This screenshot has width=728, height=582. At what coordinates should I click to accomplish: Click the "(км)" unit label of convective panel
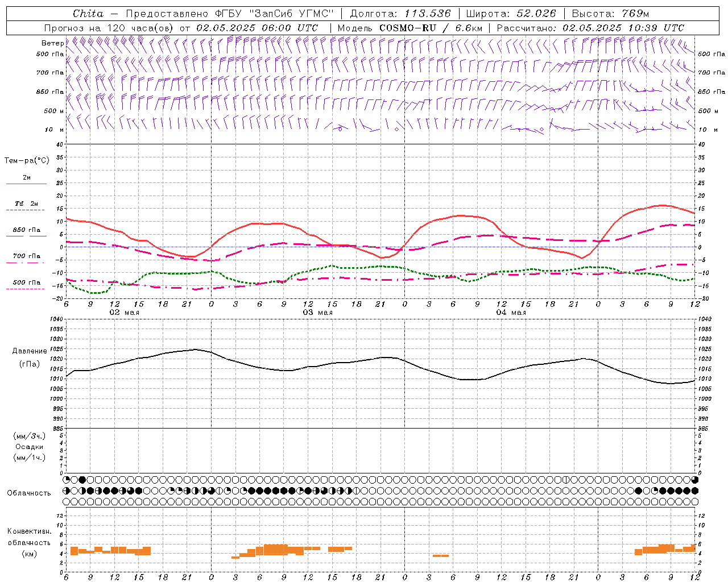pos(29,554)
